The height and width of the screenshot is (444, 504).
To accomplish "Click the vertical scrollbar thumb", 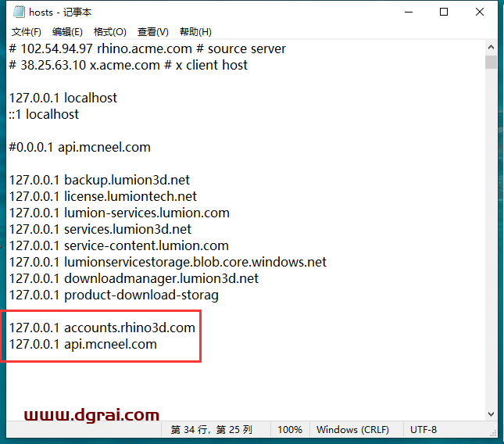I will point(491,62).
